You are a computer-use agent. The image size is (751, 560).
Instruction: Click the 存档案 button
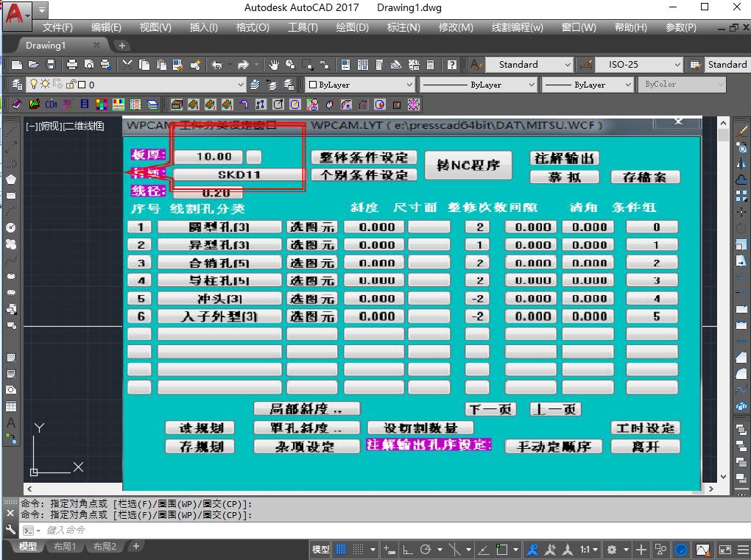tap(645, 177)
